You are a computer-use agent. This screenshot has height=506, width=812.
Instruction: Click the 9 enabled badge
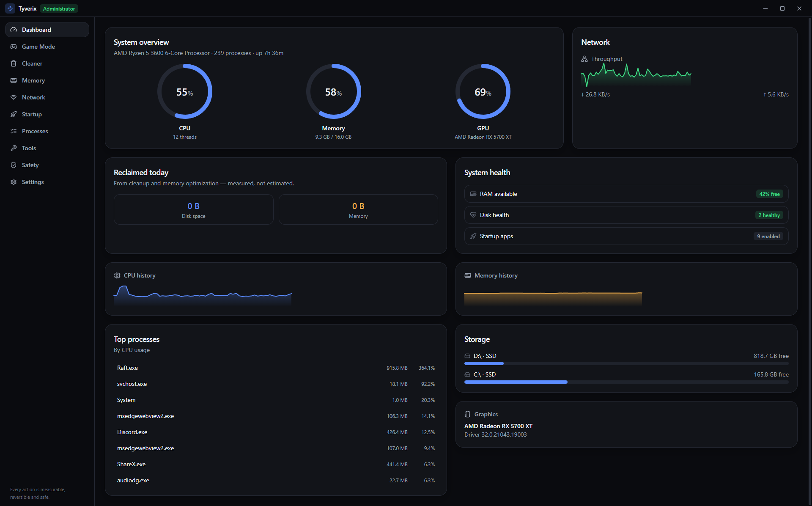(768, 236)
